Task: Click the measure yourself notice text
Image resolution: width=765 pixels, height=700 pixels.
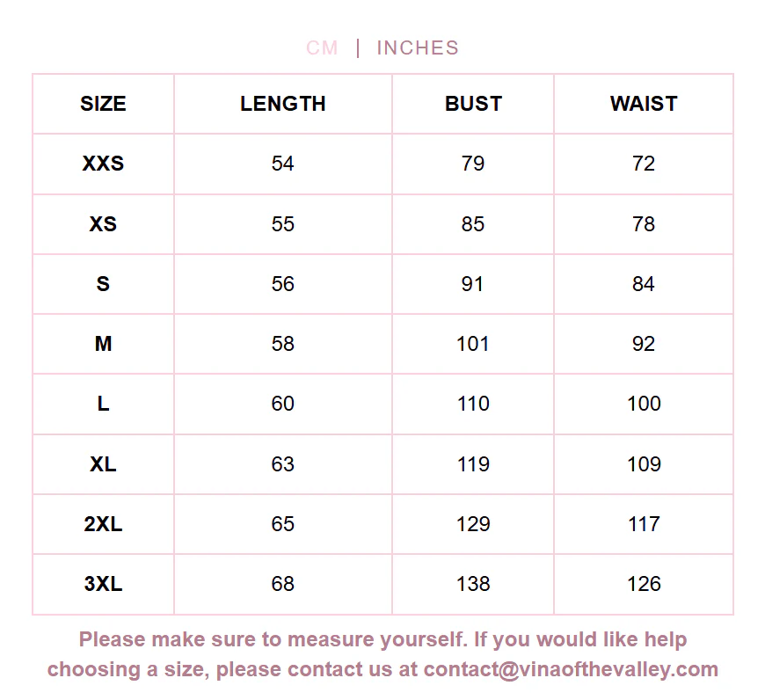Action: [383, 654]
